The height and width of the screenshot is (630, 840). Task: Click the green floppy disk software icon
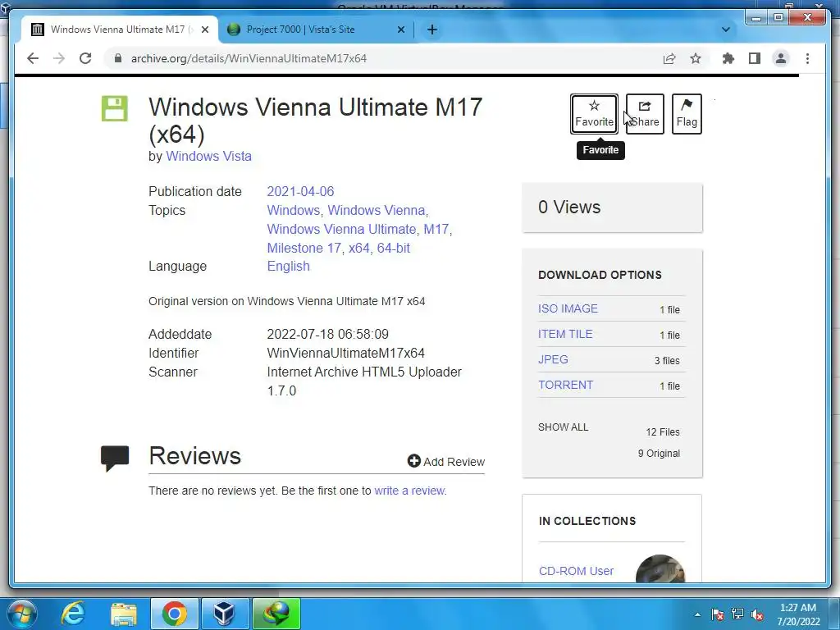pyautogui.click(x=115, y=108)
